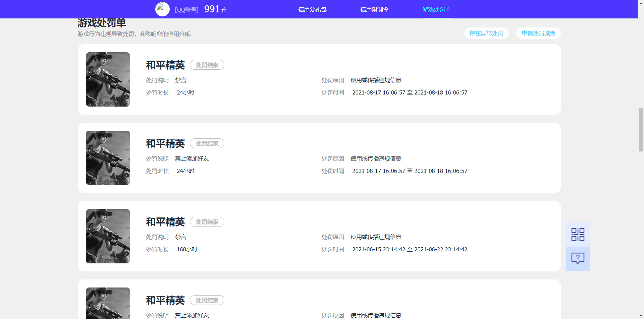Switch to the 信用限制令 tab
644x319 pixels.
click(x=374, y=9)
